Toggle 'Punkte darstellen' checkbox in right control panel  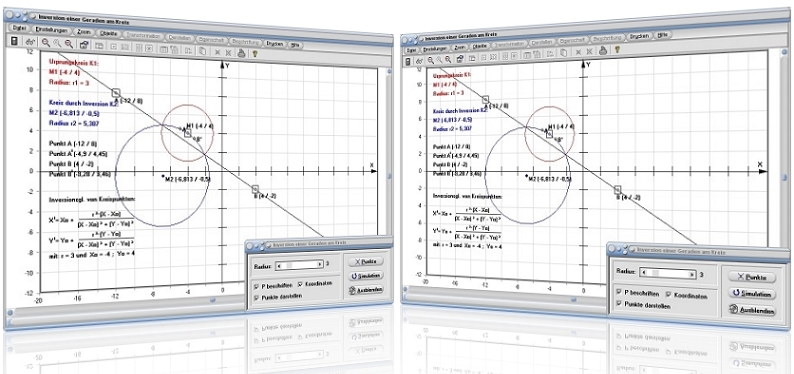point(619,304)
